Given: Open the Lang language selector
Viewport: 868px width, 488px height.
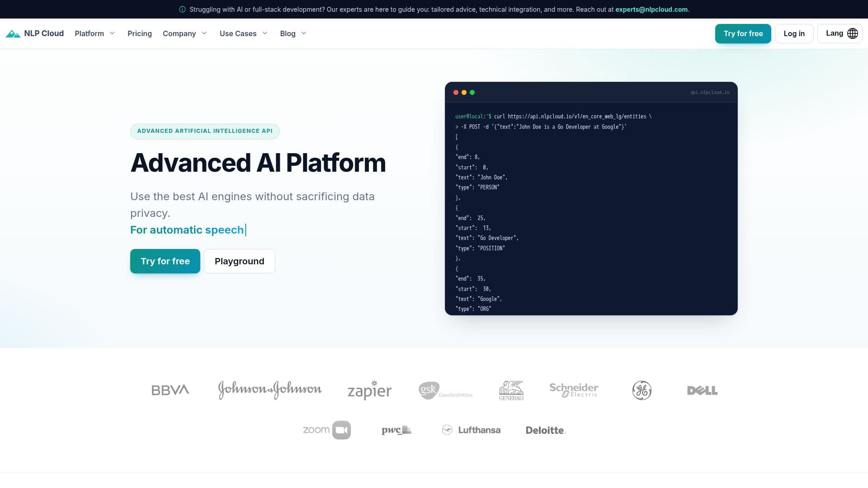Looking at the screenshot, I should pos(840,33).
